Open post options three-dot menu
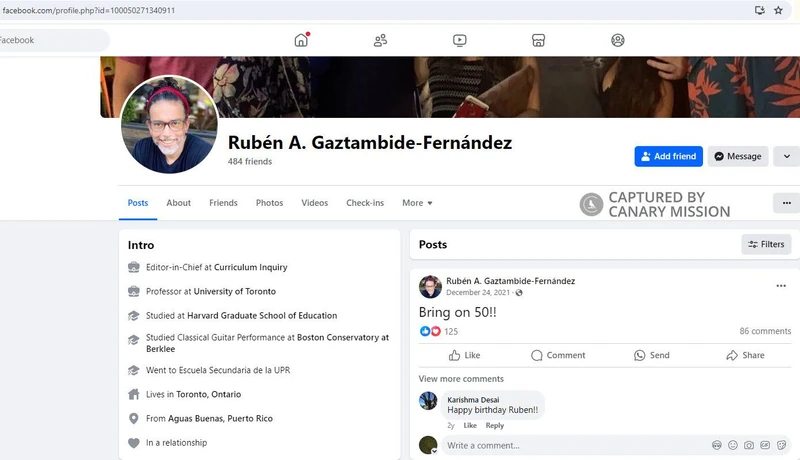 [781, 286]
